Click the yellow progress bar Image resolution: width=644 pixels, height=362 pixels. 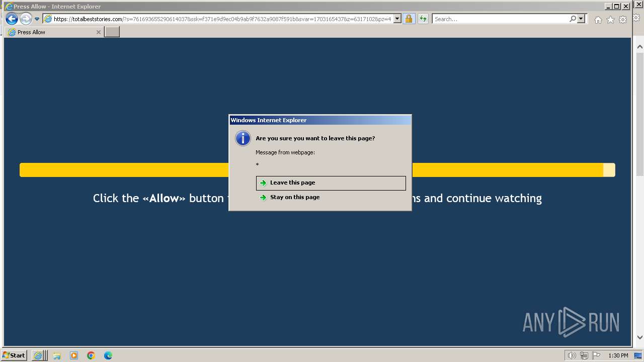pos(317,170)
